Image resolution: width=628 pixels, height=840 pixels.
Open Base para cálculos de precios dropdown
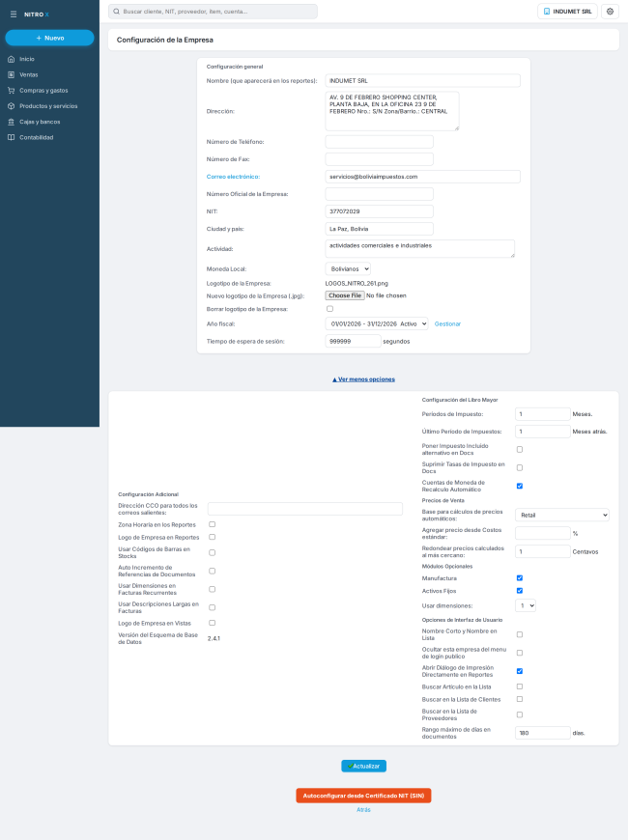(562, 515)
